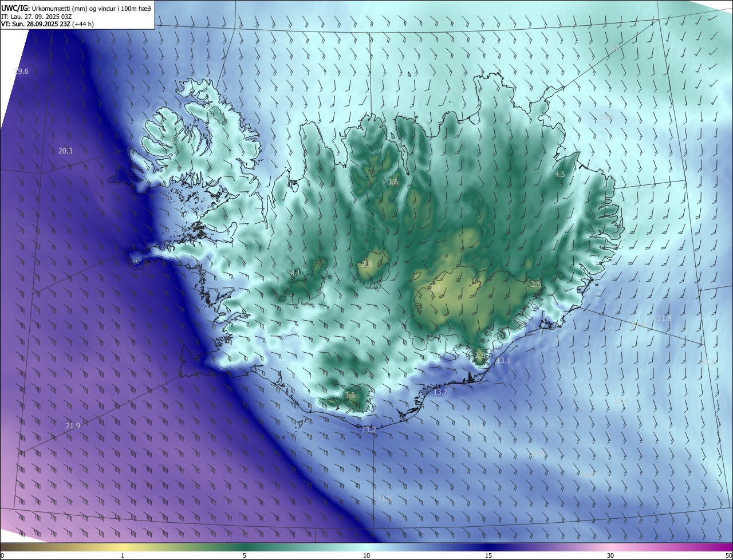Click the colorbar tick label 0
This screenshot has height=560, width=733.
tap(2, 555)
